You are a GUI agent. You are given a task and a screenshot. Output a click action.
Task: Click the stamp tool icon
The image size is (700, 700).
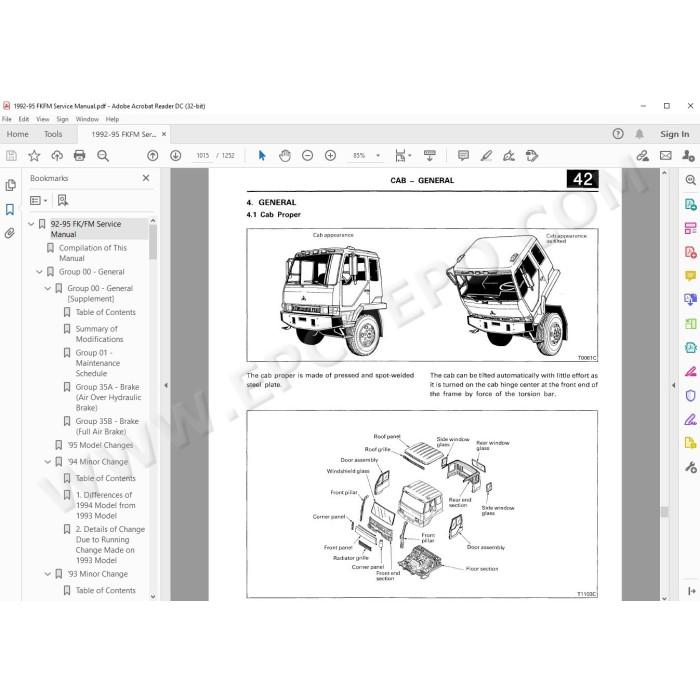(532, 156)
